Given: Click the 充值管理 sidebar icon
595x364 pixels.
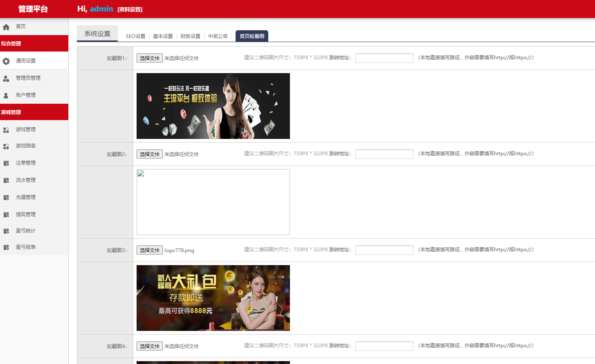Looking at the screenshot, I should coord(6,198).
